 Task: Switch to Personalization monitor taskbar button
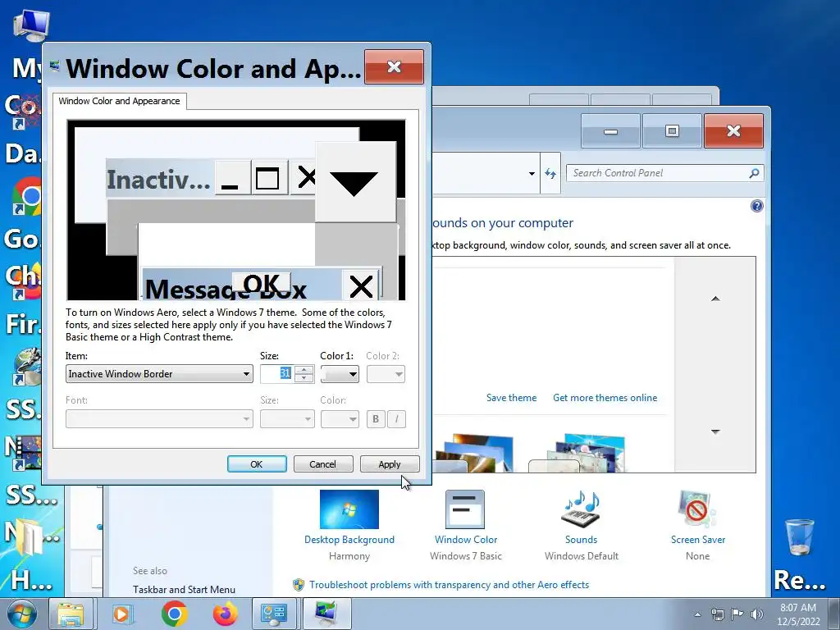click(327, 614)
